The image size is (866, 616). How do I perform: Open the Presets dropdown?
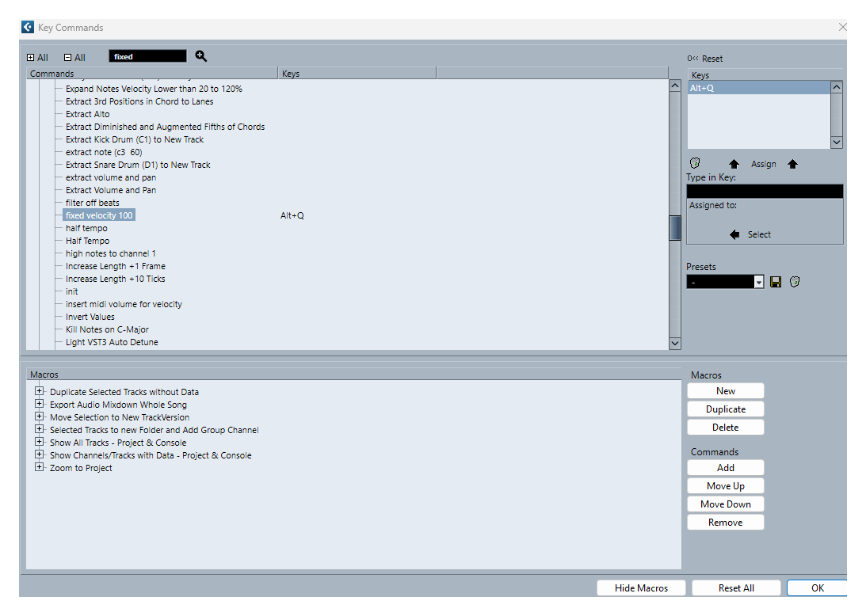pos(759,282)
